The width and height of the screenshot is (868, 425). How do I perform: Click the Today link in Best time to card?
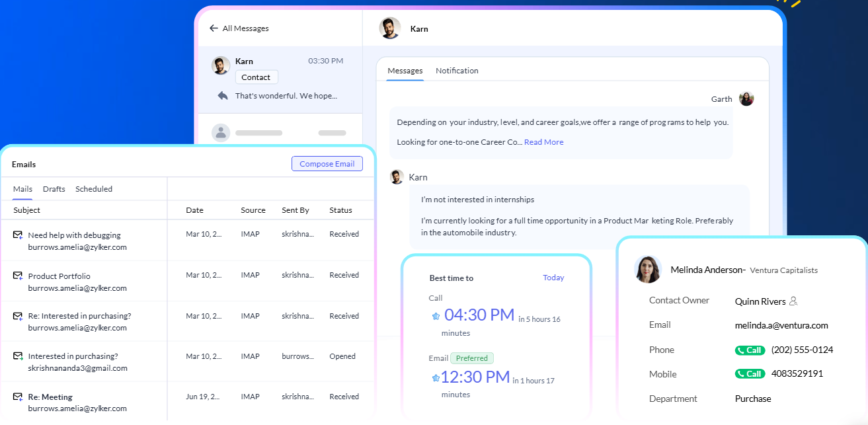click(553, 278)
